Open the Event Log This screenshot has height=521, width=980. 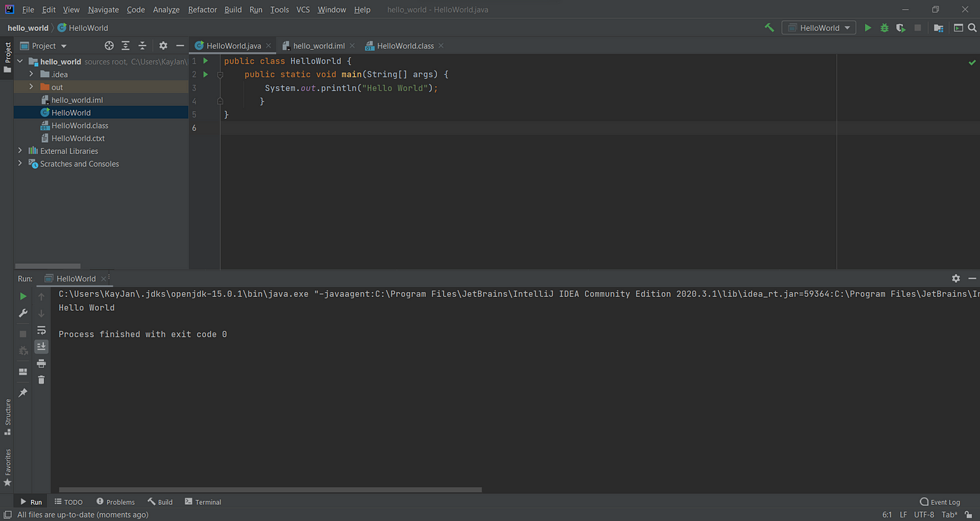pyautogui.click(x=940, y=502)
